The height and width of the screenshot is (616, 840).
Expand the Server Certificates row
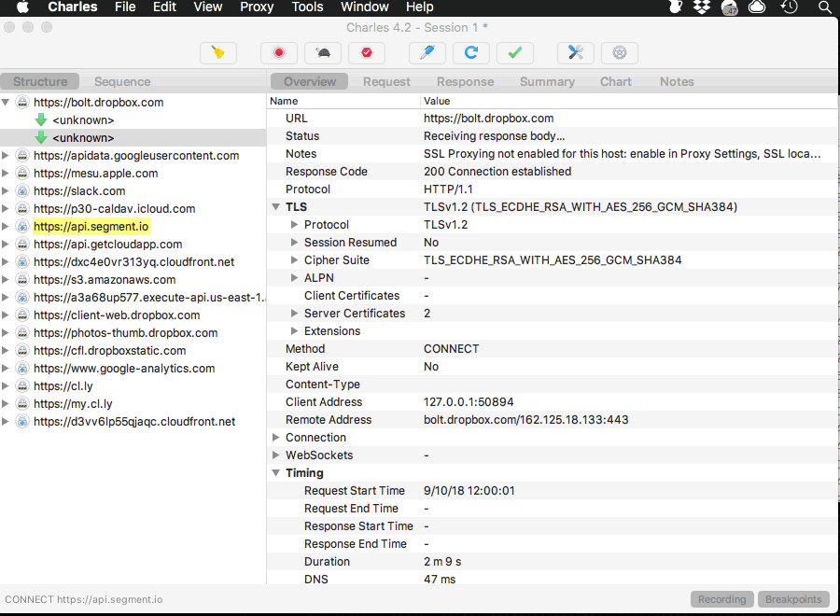[295, 314]
